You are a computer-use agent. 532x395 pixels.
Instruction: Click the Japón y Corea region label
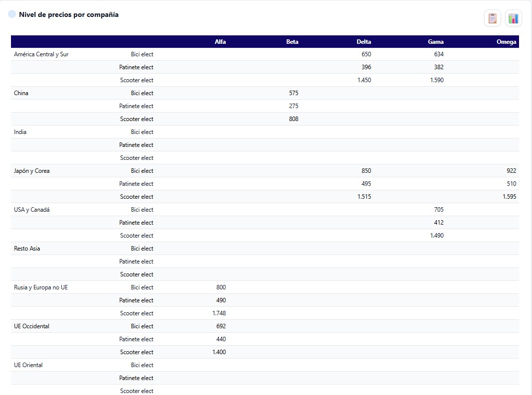tap(31, 171)
